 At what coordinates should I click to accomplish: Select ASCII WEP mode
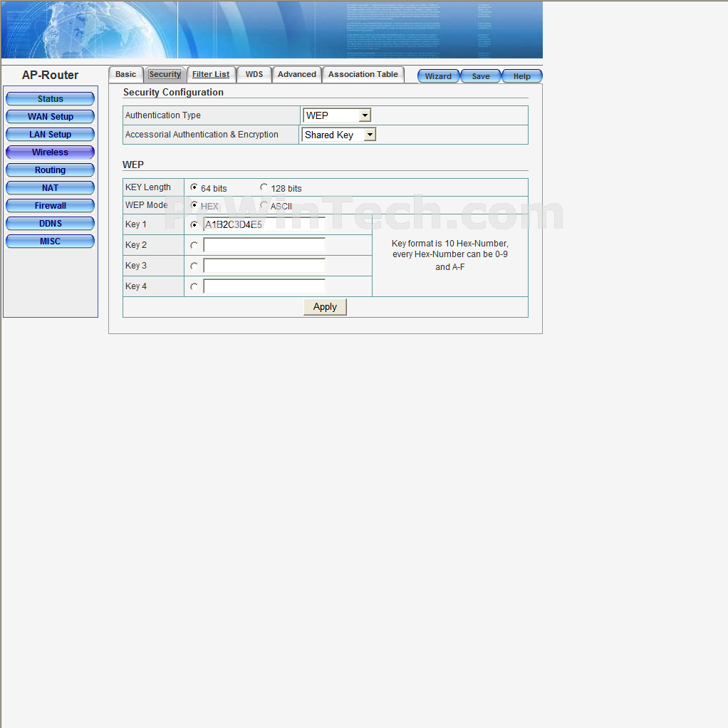coord(264,204)
